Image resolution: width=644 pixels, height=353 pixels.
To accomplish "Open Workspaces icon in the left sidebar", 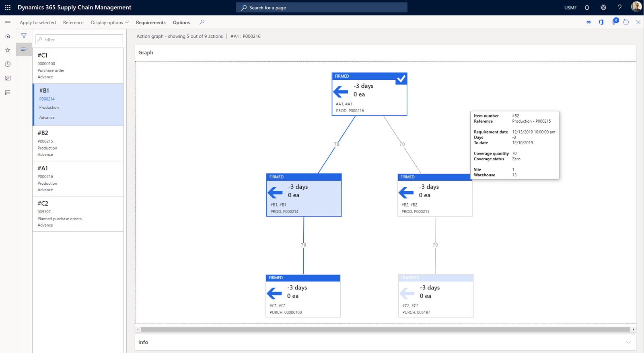I will coord(8,78).
